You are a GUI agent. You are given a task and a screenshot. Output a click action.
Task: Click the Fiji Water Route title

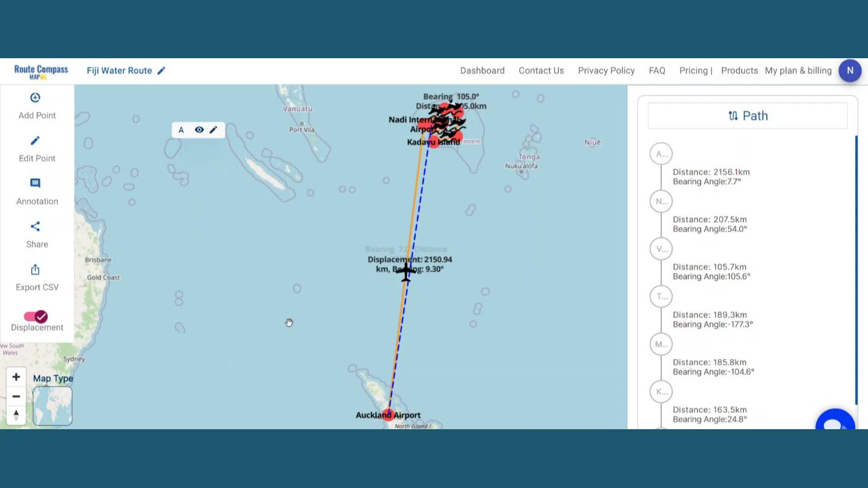pos(119,71)
